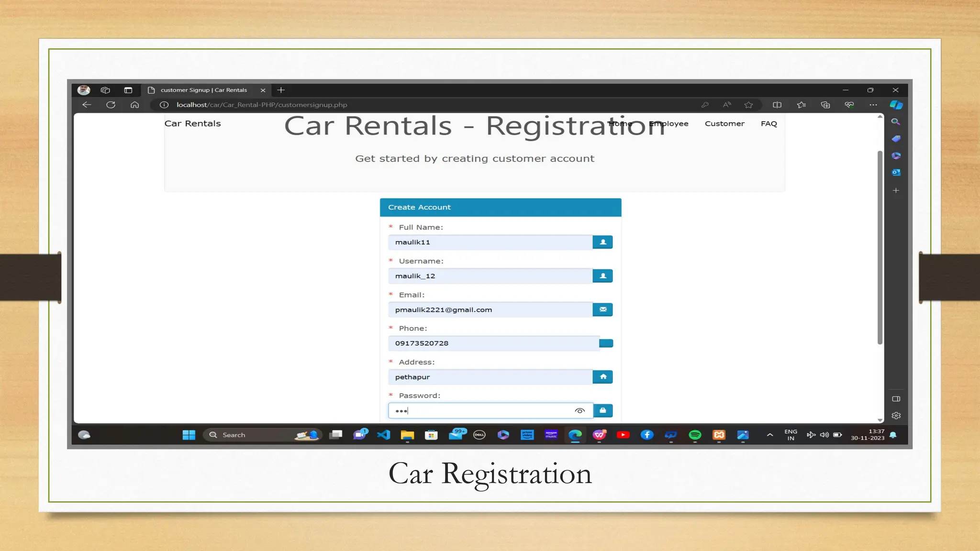980x551 pixels.
Task: View site information icon in address bar
Action: (x=164, y=105)
